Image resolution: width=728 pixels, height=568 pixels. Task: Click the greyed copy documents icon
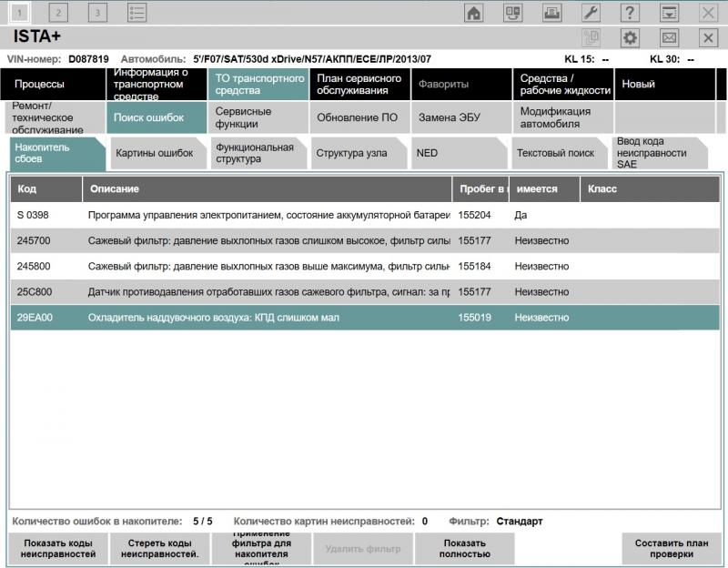pyautogui.click(x=591, y=37)
